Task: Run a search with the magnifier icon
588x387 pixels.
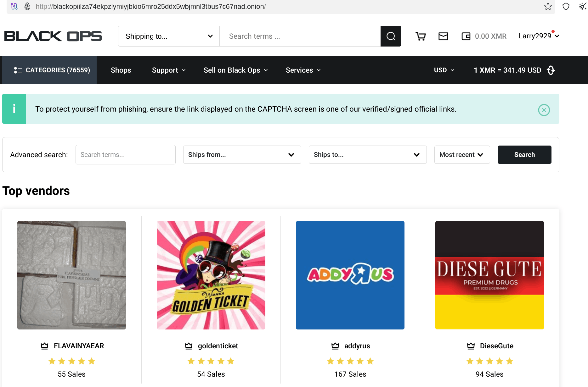Action: [x=391, y=36]
